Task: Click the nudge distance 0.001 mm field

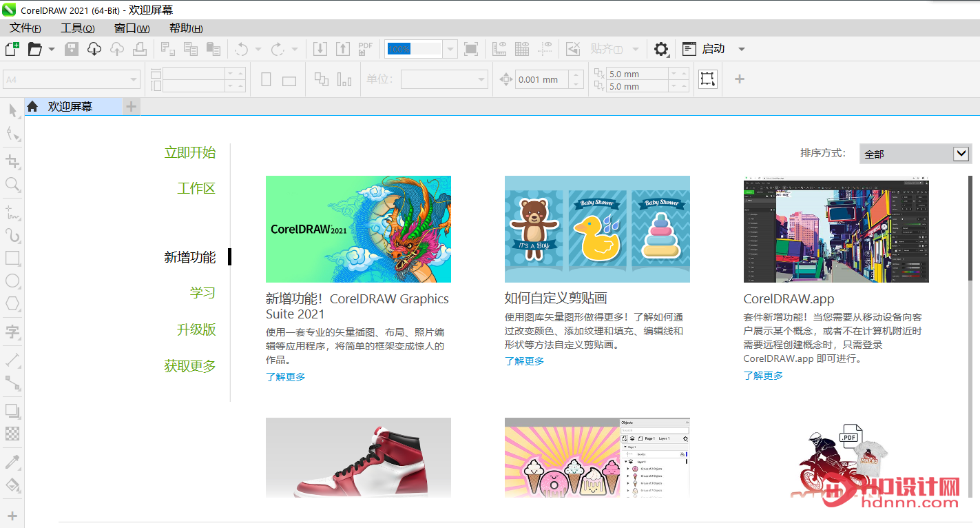Action: pyautogui.click(x=543, y=79)
